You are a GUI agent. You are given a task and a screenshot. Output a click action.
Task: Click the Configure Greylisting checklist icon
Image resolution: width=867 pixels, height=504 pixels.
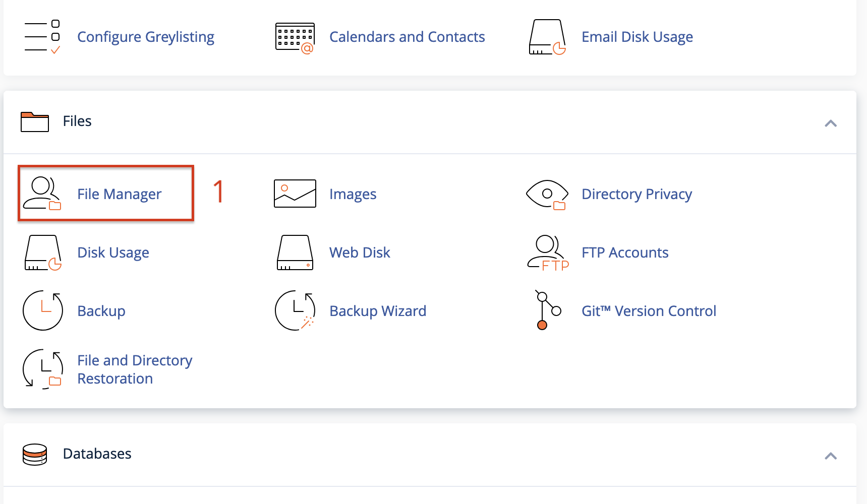coord(43,37)
